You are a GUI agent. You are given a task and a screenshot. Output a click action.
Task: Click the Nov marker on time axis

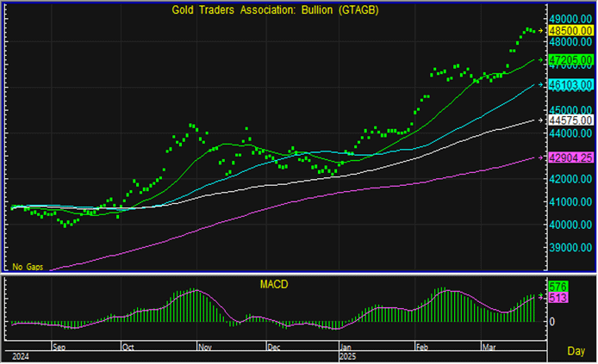(205, 348)
